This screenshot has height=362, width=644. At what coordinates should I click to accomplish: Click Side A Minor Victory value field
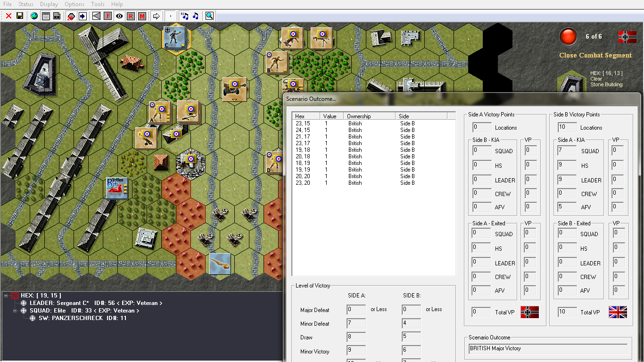pyautogui.click(x=356, y=351)
